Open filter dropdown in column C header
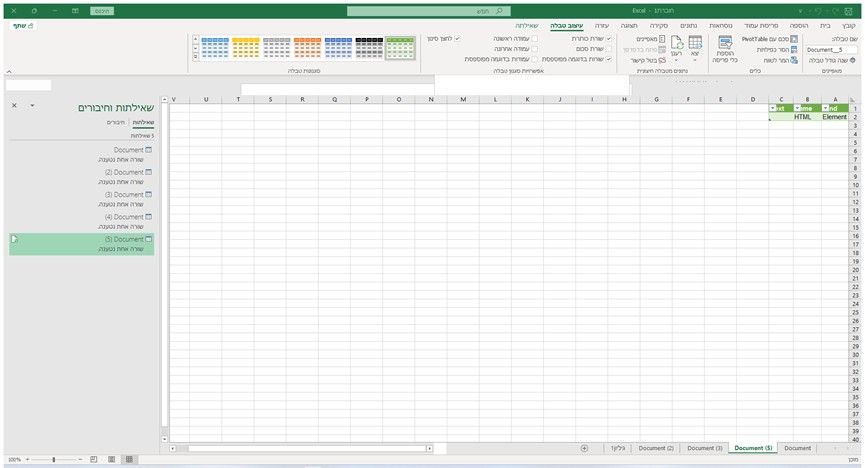Viewport: 865px width, 468px height. click(773, 108)
